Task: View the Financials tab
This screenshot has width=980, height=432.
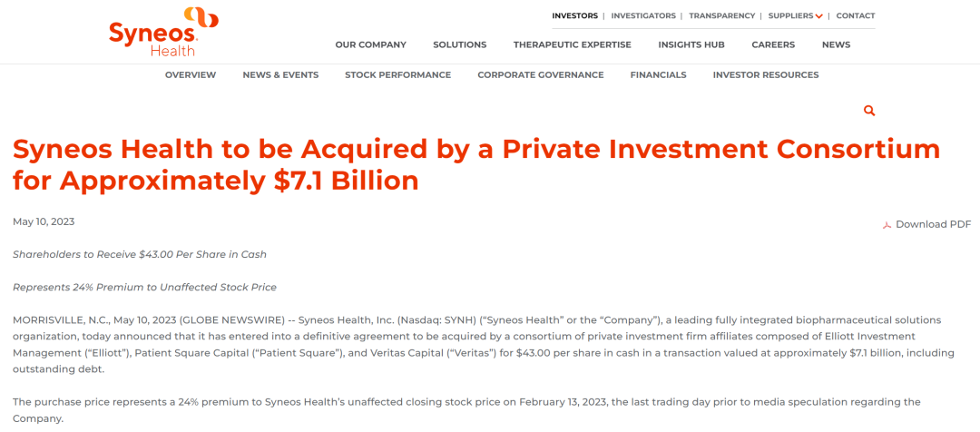Action: [658, 75]
